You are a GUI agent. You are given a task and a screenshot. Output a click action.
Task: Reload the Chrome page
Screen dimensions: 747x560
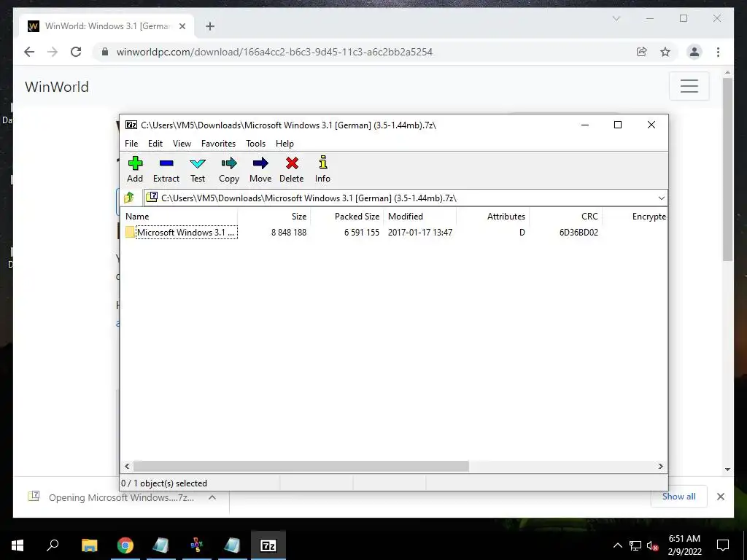(76, 52)
